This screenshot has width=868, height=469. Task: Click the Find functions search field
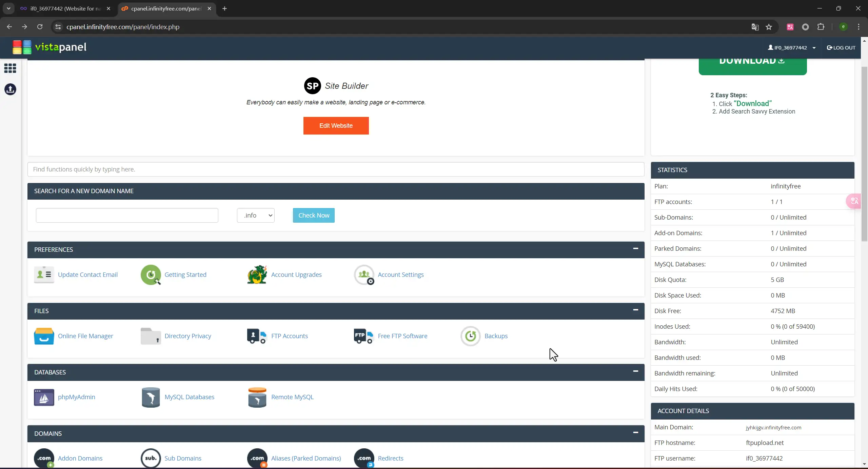coord(336,169)
